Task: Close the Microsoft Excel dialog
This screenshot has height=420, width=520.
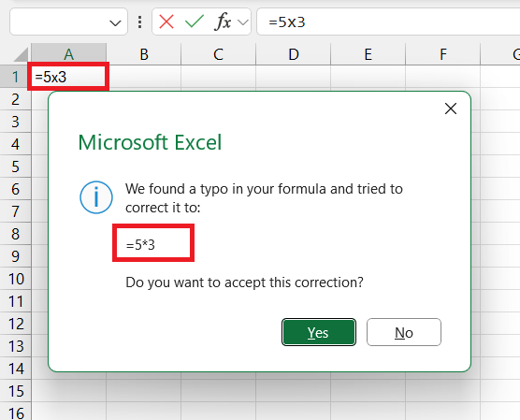Action: 451,109
